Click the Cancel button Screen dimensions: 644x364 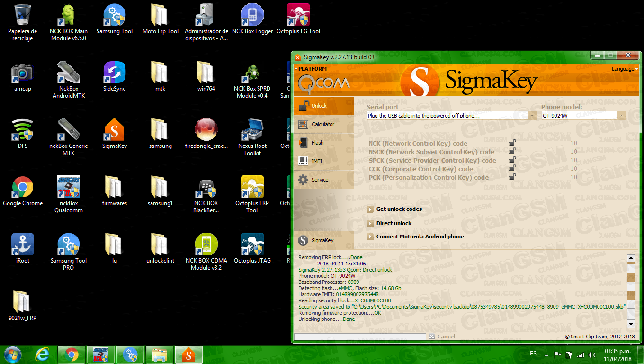click(442, 337)
